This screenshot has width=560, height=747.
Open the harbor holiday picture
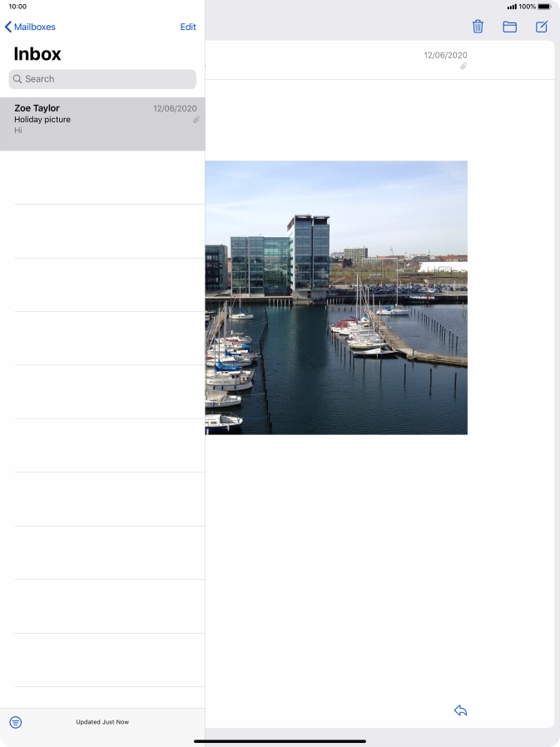coord(336,297)
